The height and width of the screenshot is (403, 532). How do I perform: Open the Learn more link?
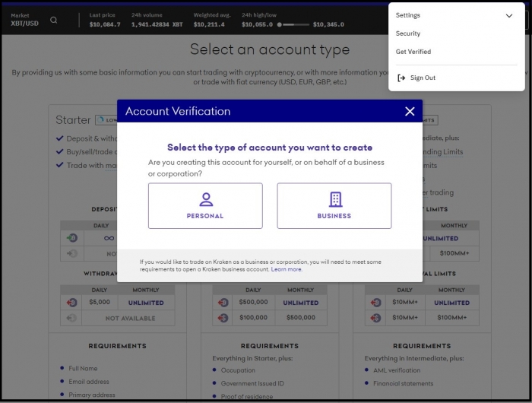click(x=286, y=269)
